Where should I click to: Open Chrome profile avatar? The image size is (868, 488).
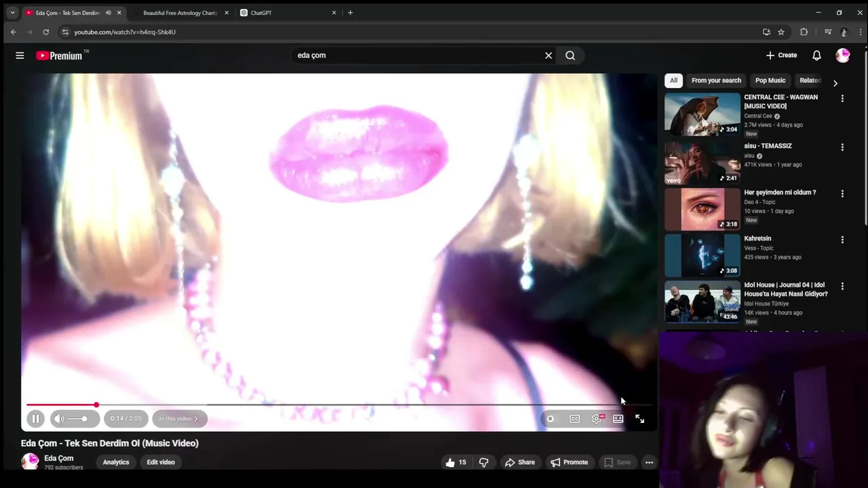844,32
